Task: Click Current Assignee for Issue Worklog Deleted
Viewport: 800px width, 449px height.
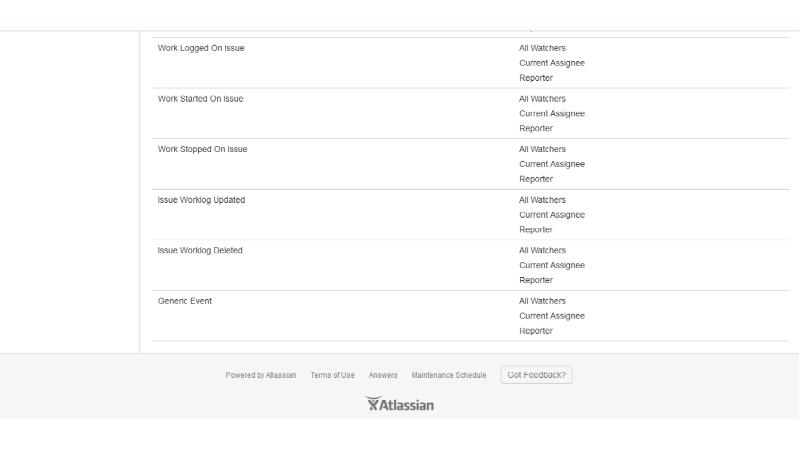Action: pos(551,265)
